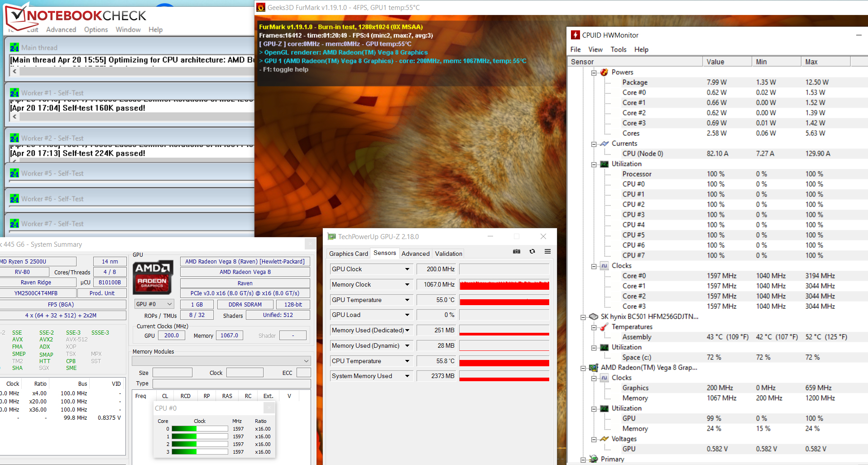Click the SK hynix drive icon
868x465 pixels.
pyautogui.click(x=594, y=316)
